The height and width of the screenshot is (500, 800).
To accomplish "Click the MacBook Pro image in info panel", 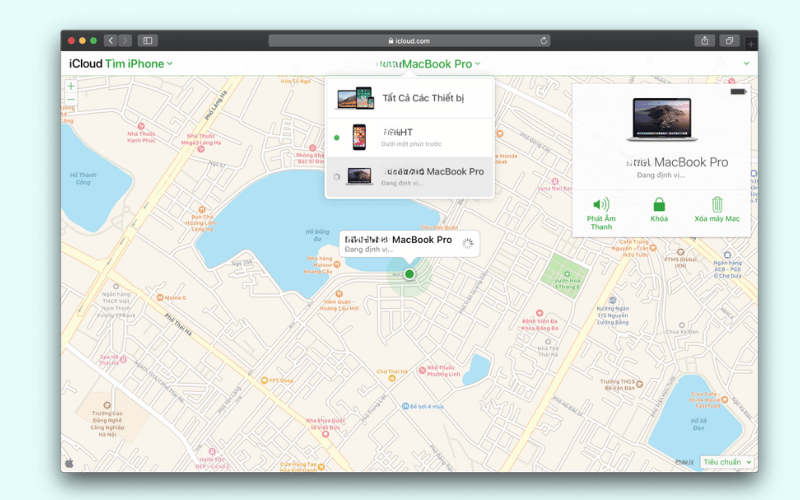I will pos(662,119).
